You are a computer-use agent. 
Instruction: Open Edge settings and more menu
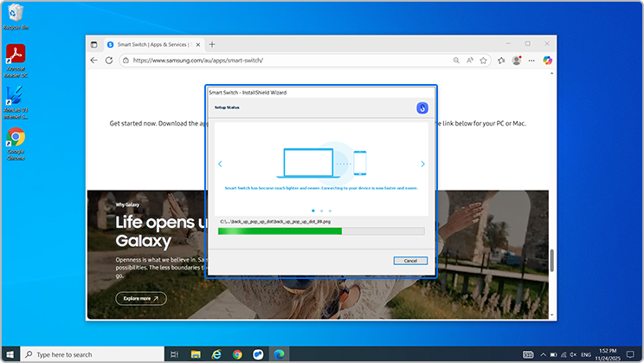click(531, 61)
